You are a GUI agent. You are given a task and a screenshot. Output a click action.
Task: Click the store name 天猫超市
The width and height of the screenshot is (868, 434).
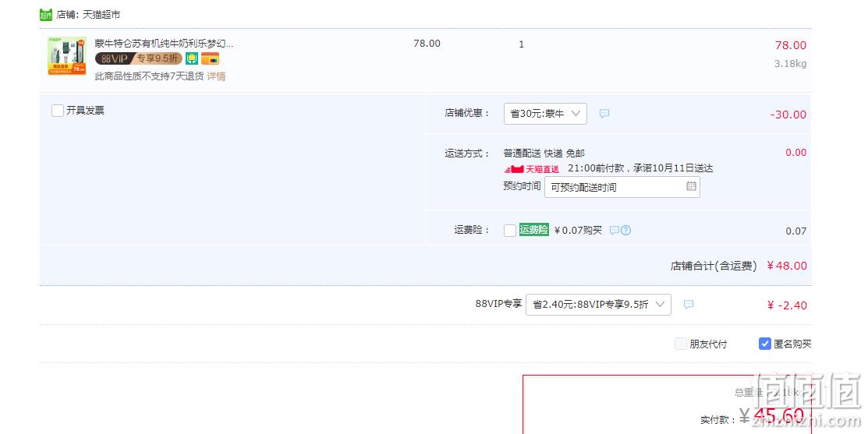tap(101, 15)
